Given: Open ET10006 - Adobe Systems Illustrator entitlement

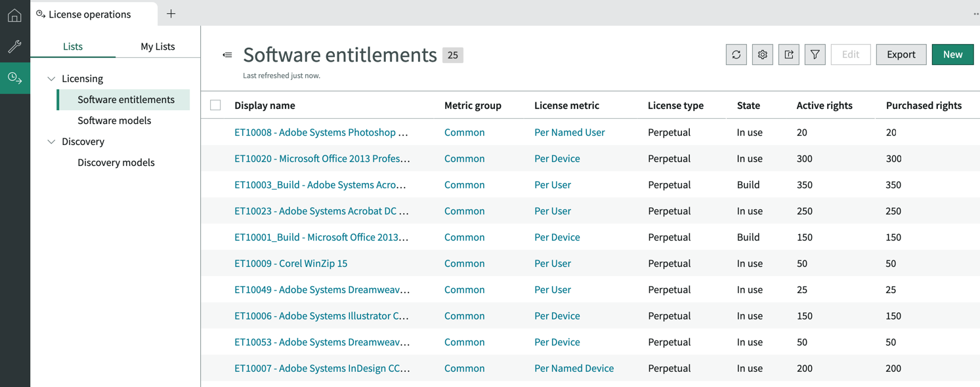Looking at the screenshot, I should pyautogui.click(x=322, y=316).
